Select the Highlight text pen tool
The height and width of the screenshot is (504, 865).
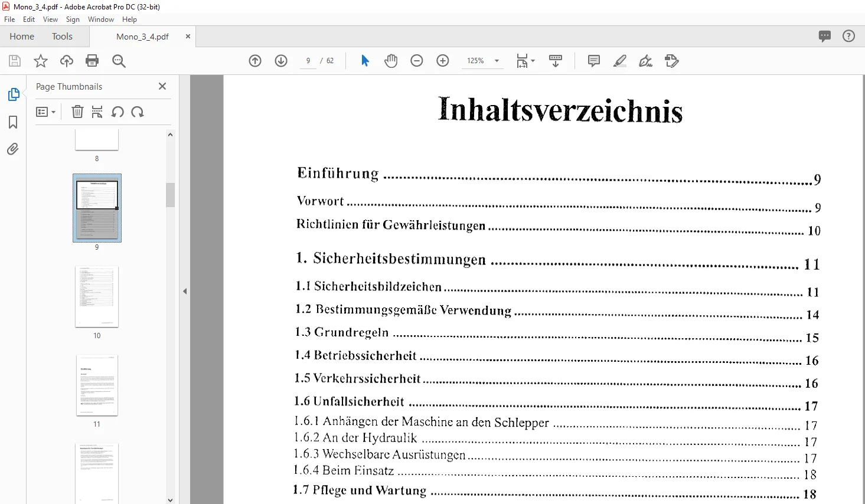tap(620, 61)
